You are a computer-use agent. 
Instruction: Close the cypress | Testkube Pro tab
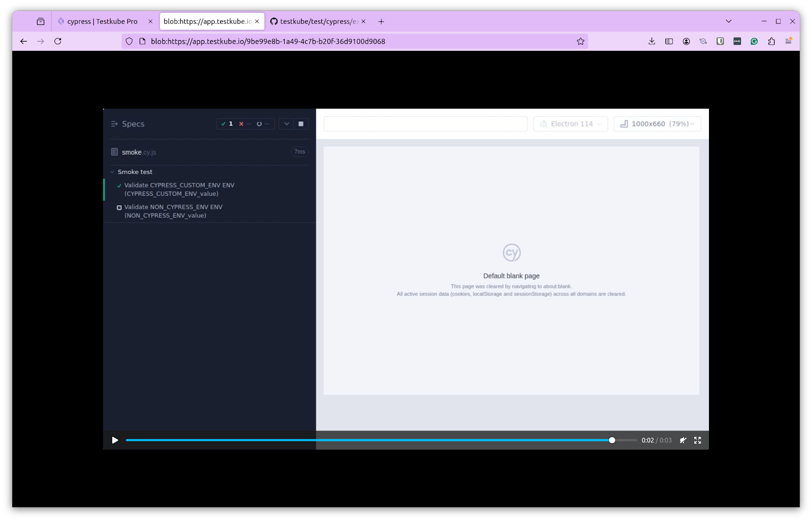[x=150, y=21]
